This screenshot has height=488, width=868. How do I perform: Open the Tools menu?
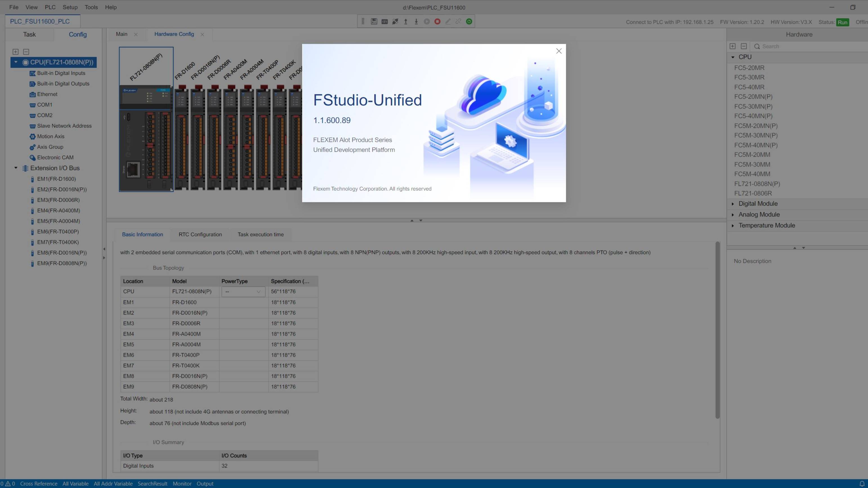point(91,7)
